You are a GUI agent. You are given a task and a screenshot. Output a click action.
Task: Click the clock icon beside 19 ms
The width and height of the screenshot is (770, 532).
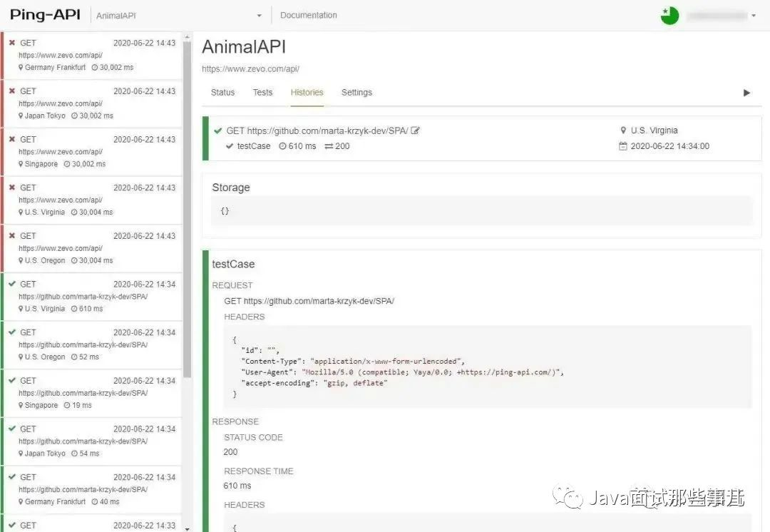67,405
